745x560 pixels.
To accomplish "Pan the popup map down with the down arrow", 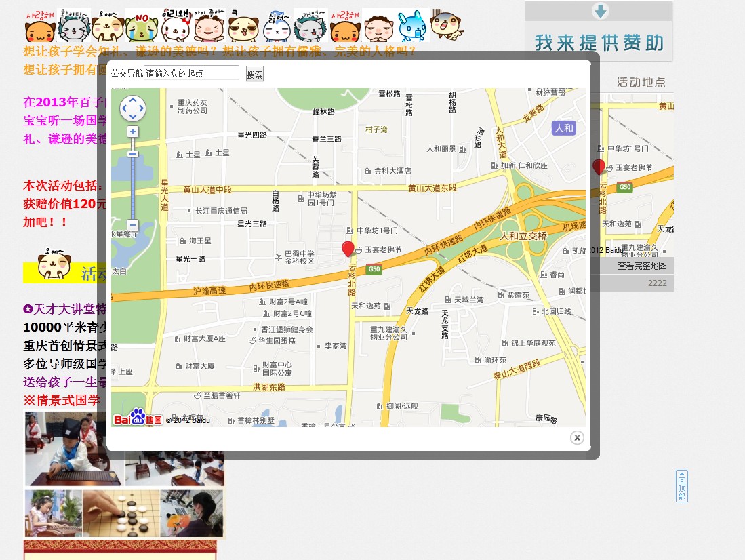I will pos(133,117).
